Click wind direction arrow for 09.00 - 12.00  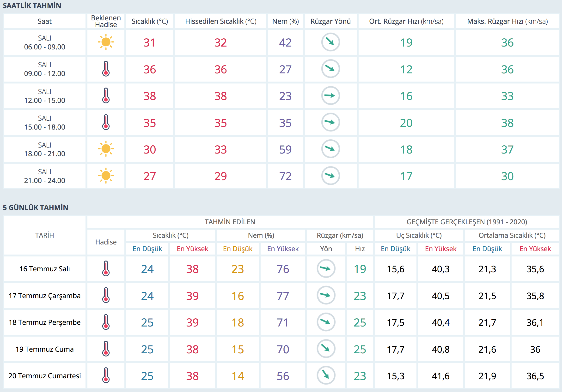(x=330, y=69)
